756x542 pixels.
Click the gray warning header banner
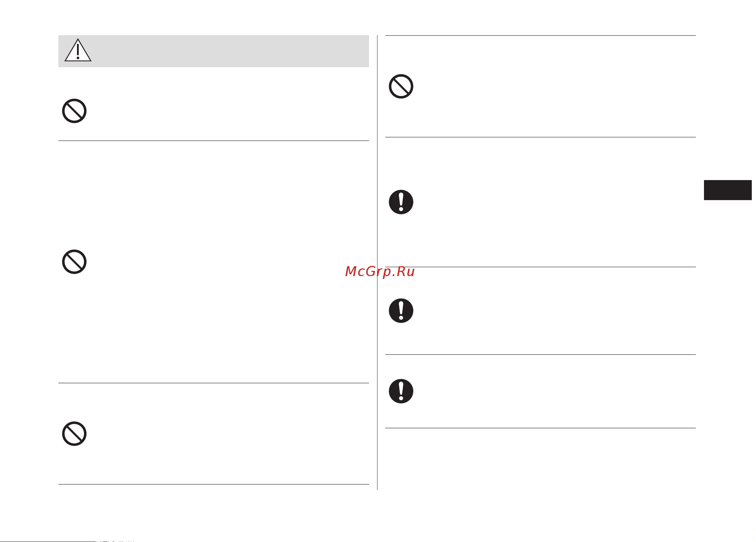tap(214, 51)
